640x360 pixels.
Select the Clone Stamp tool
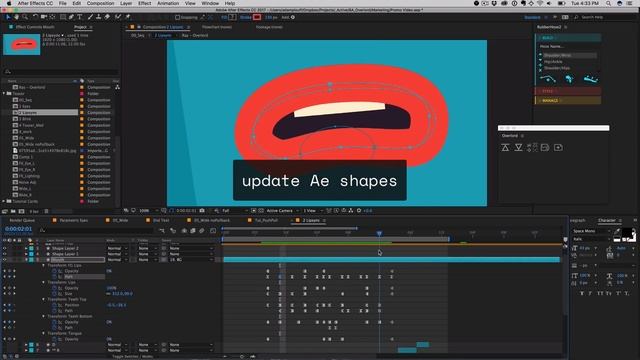pyautogui.click(x=98, y=17)
